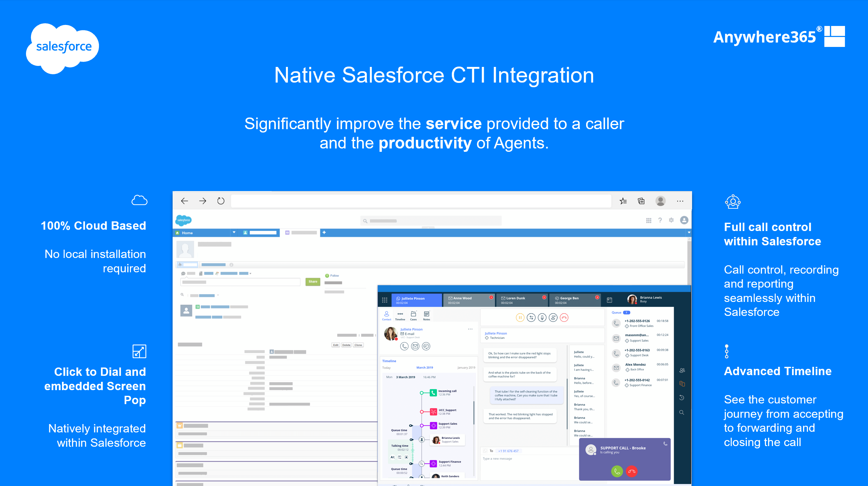Click the browser address bar

(x=421, y=201)
